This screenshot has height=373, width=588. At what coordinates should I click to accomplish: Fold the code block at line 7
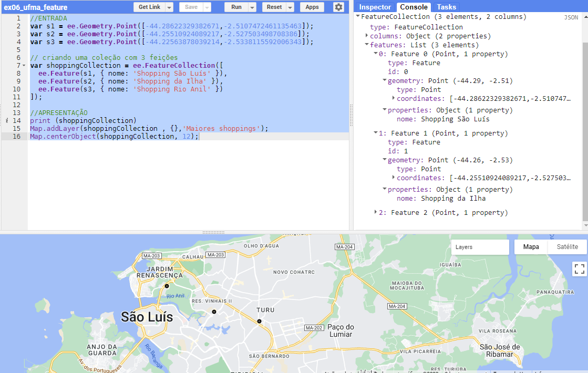click(24, 66)
